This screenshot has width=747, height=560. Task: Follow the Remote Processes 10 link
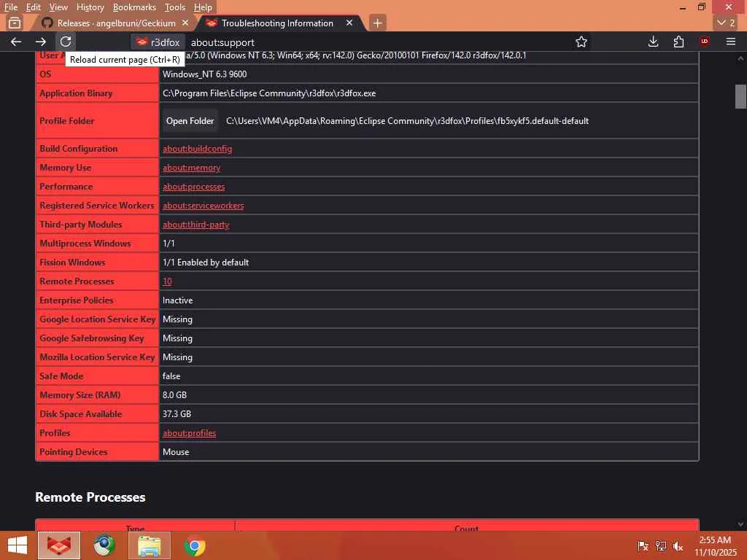click(x=167, y=281)
